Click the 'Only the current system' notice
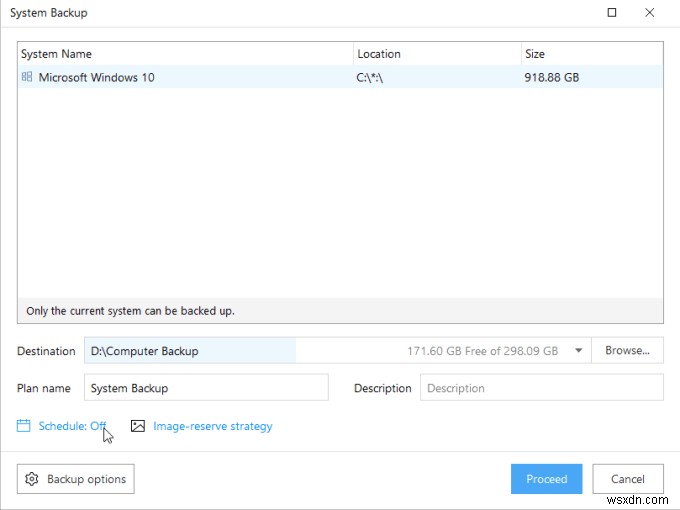The width and height of the screenshot is (680, 510). tap(130, 311)
